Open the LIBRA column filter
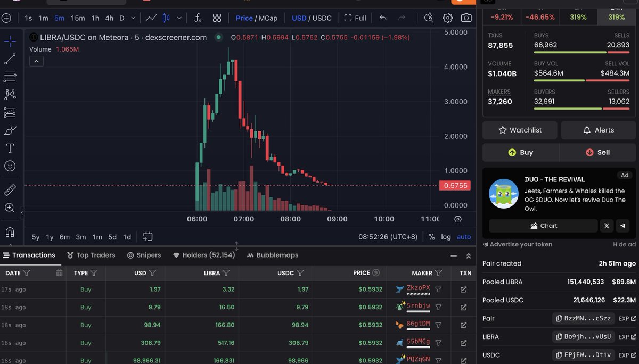Viewport: 639px width, 364px height. [x=226, y=273]
